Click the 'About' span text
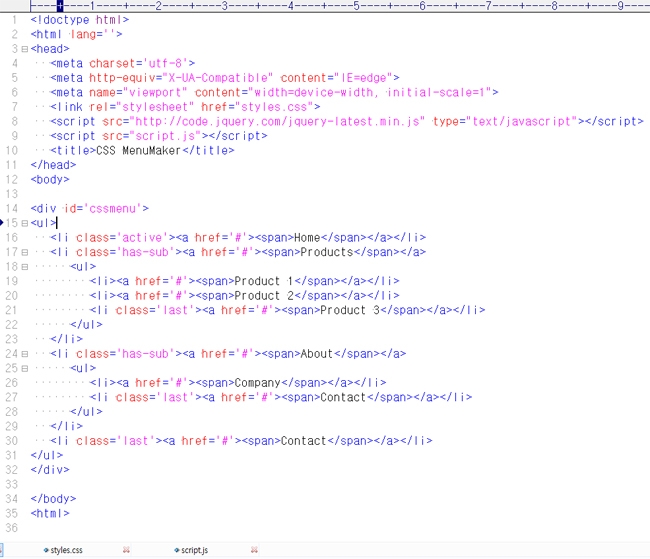The height and width of the screenshot is (559, 650). pos(317,354)
